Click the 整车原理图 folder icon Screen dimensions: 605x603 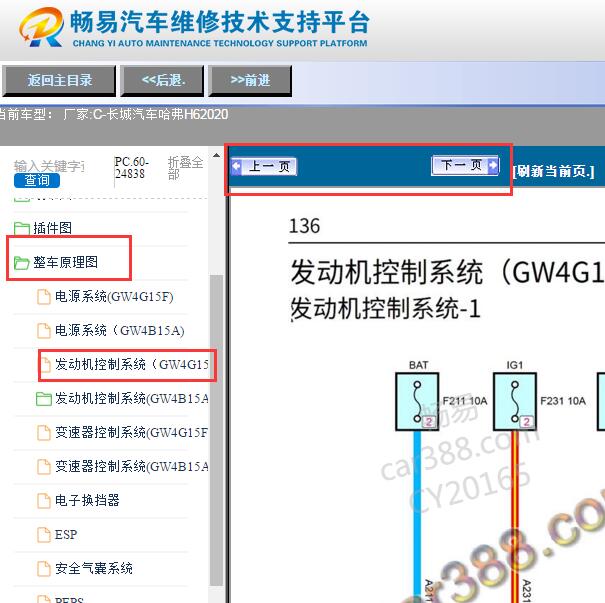coord(22,263)
